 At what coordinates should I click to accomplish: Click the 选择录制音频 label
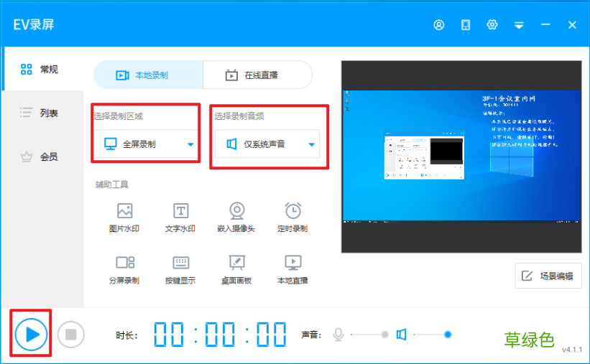pyautogui.click(x=239, y=116)
